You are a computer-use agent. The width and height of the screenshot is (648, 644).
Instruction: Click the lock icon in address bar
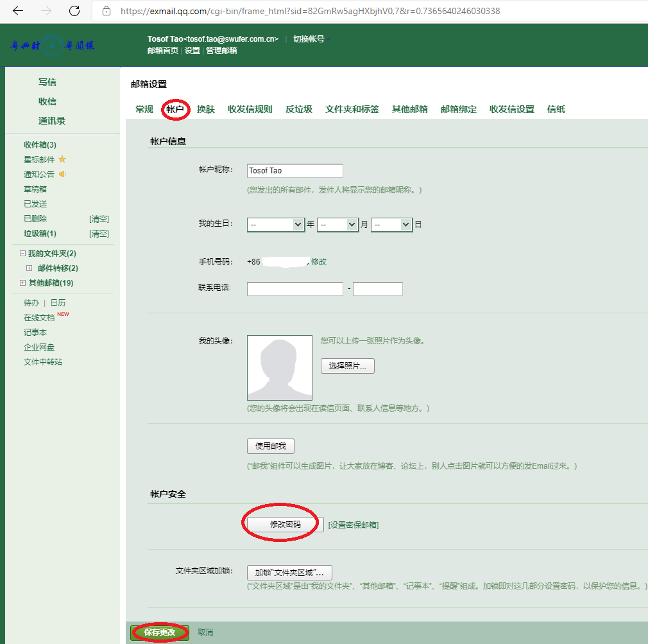point(107,11)
